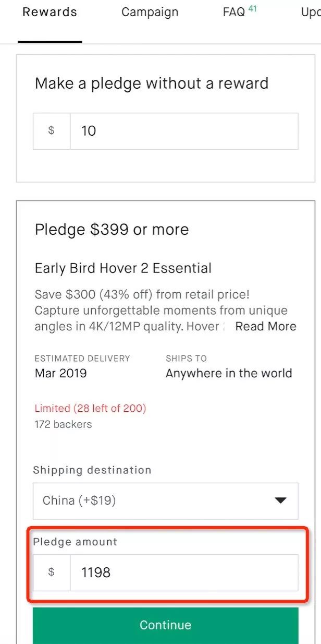Click the red Limited (28 left of 200) text

point(90,408)
